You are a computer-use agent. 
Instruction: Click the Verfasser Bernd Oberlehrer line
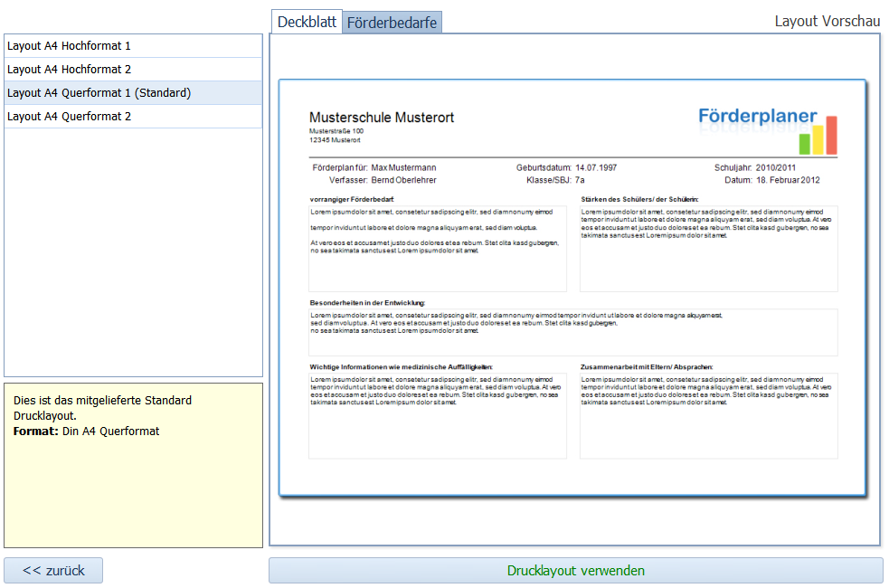point(376,181)
